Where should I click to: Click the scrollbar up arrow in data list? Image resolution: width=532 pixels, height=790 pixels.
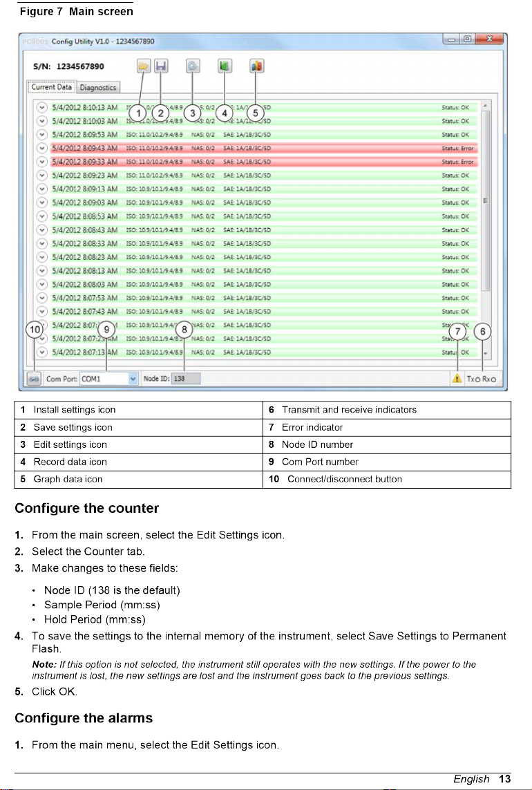(x=485, y=106)
